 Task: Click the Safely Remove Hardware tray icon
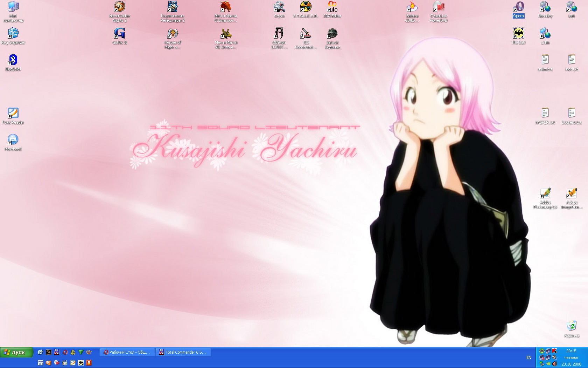[x=542, y=364]
